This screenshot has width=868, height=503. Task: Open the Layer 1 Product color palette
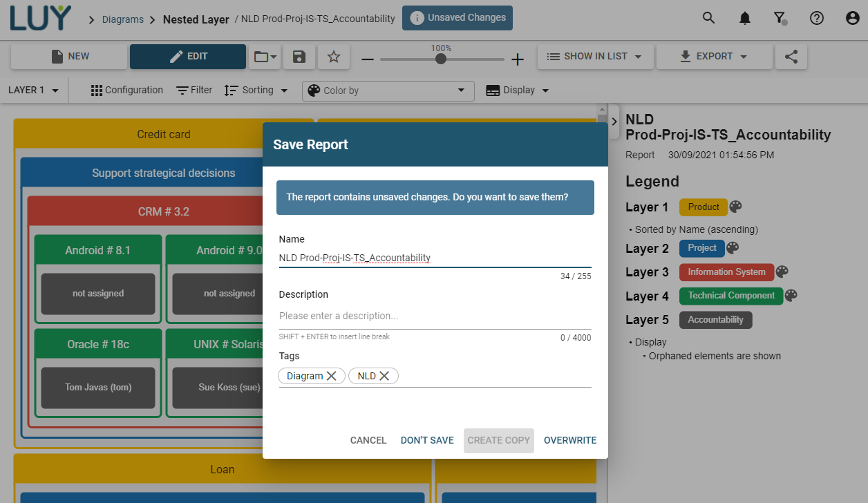click(x=735, y=207)
